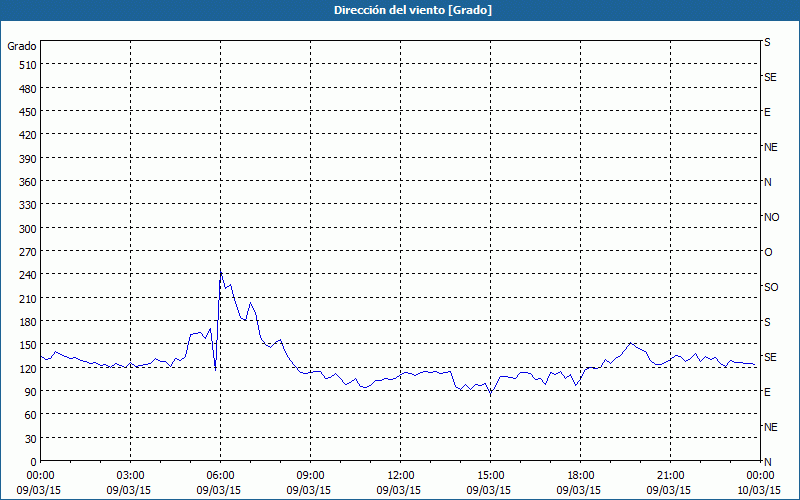Click the "SO" compass label

771,287
